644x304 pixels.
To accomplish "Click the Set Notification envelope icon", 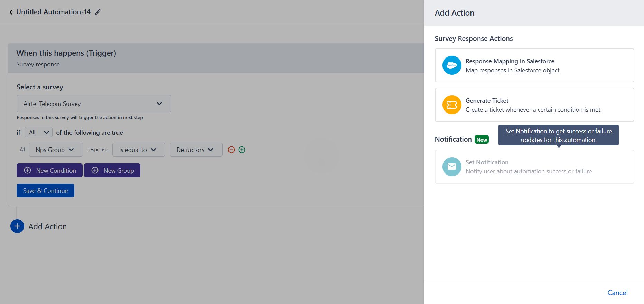I will [x=452, y=167].
